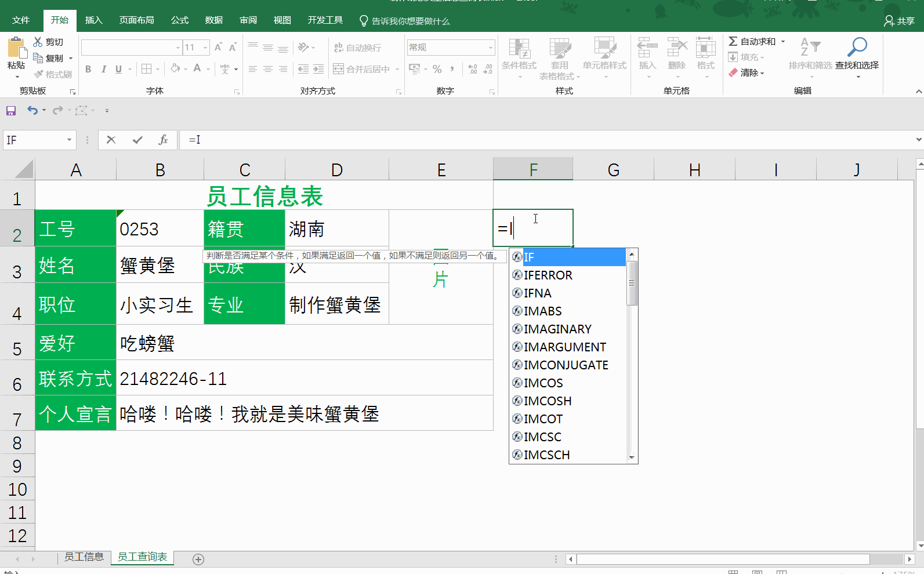Toggle middle vertical alignment

point(268,48)
